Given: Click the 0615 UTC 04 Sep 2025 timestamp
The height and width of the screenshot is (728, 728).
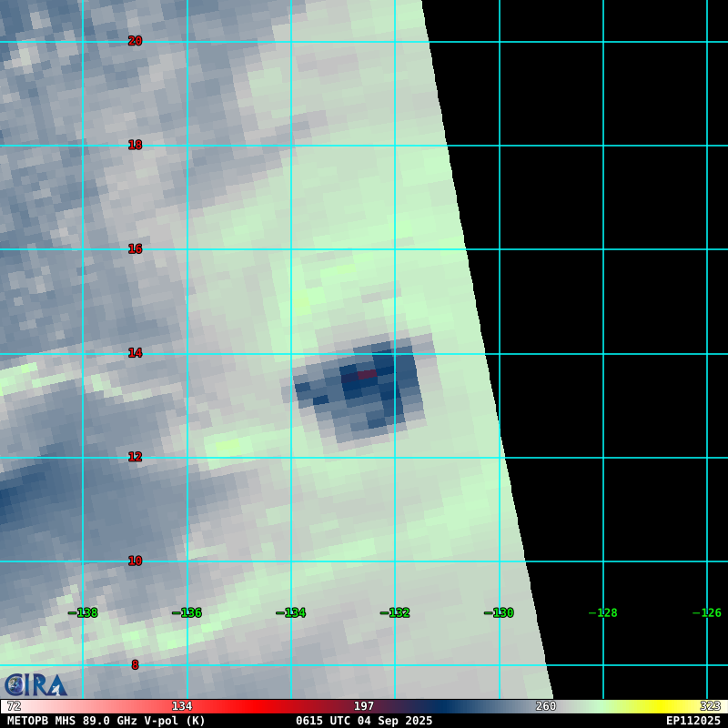Looking at the screenshot, I should (364, 721).
